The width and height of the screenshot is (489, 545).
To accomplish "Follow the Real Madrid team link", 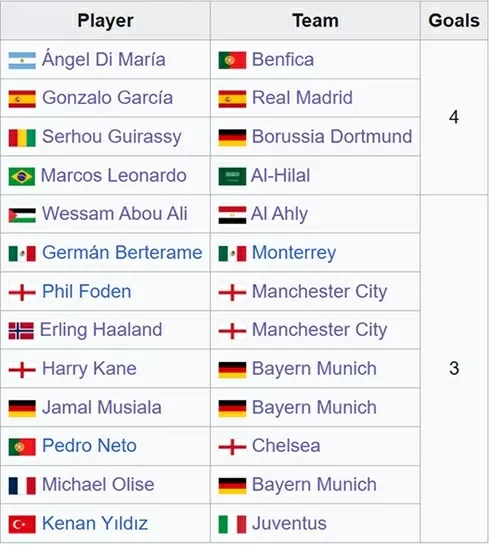I will pyautogui.click(x=302, y=98).
